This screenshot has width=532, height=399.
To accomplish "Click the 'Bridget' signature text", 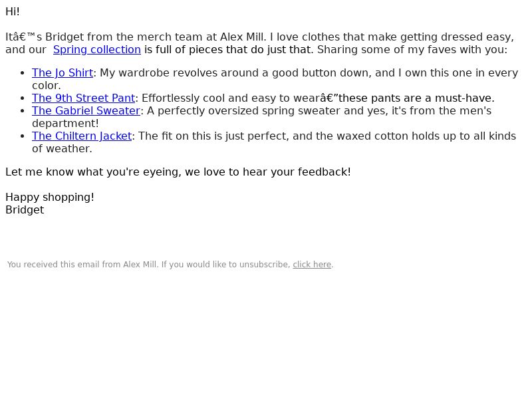I will coord(25,210).
